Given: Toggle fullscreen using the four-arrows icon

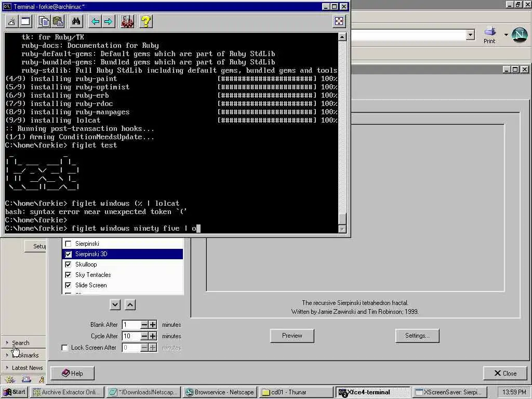Looking at the screenshot, I should [339, 21].
